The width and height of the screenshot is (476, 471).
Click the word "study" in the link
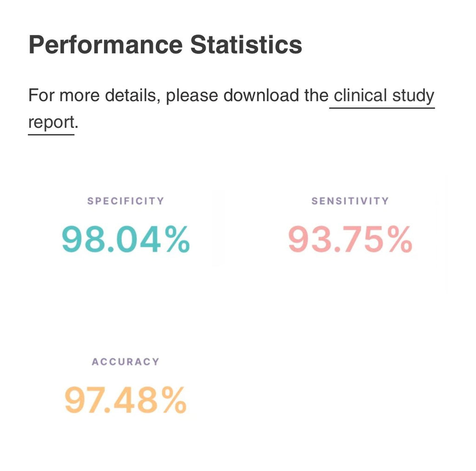pos(413,96)
